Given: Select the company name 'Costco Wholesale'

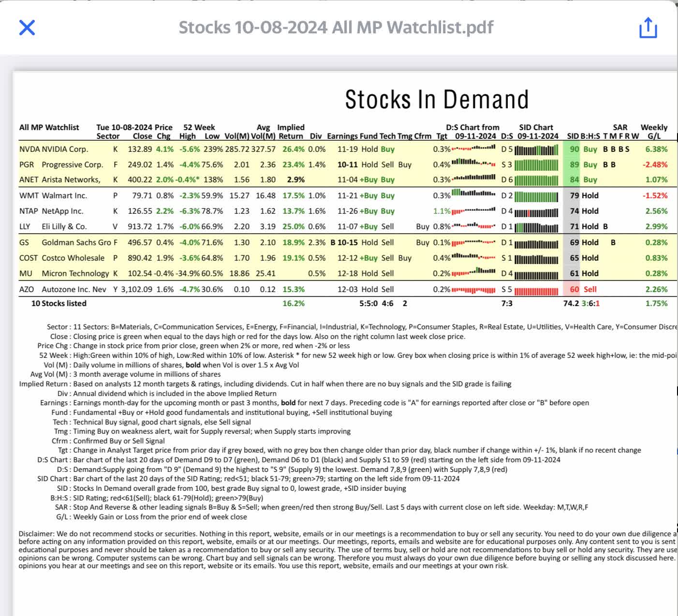Looking at the screenshot, I should click(73, 258).
